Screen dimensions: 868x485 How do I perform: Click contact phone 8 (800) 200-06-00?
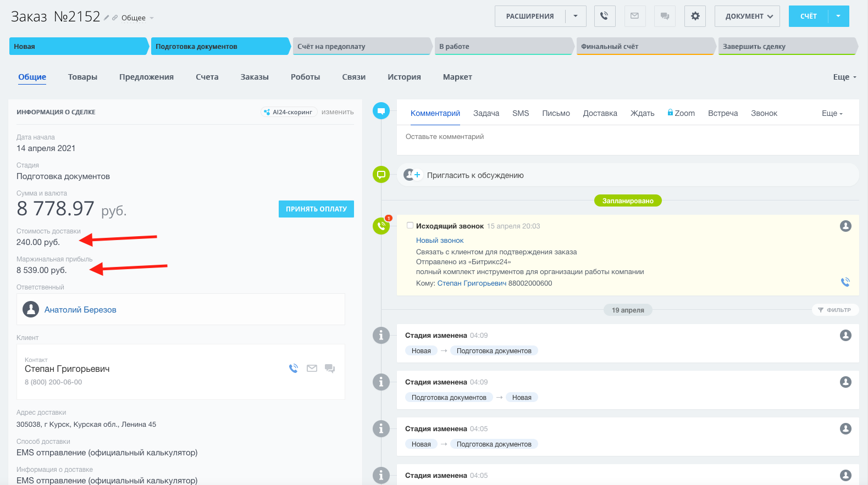[53, 382]
